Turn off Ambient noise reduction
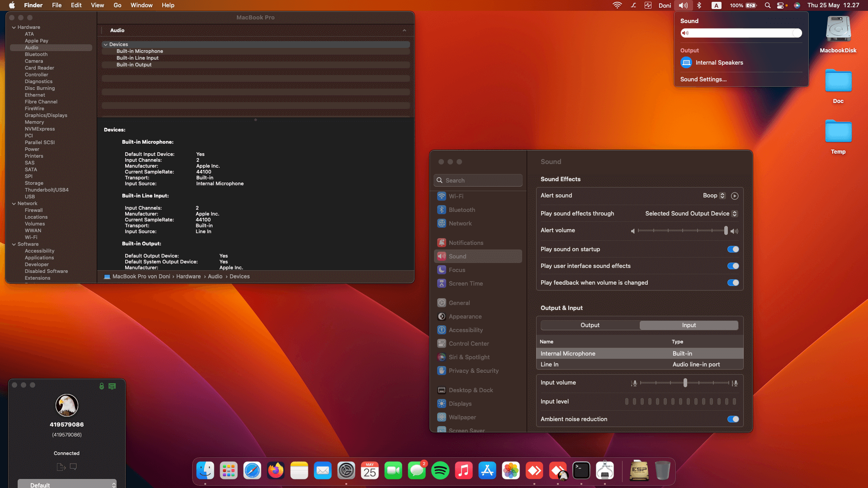 coord(733,419)
